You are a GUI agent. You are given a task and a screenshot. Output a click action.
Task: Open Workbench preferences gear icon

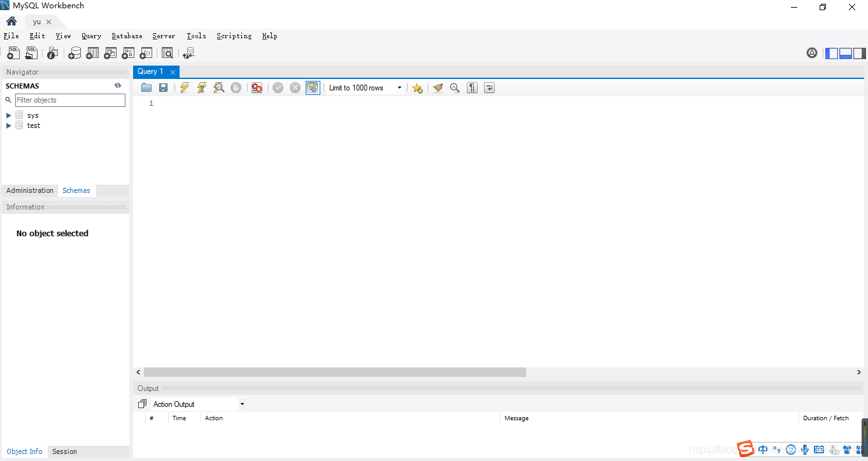pos(812,53)
